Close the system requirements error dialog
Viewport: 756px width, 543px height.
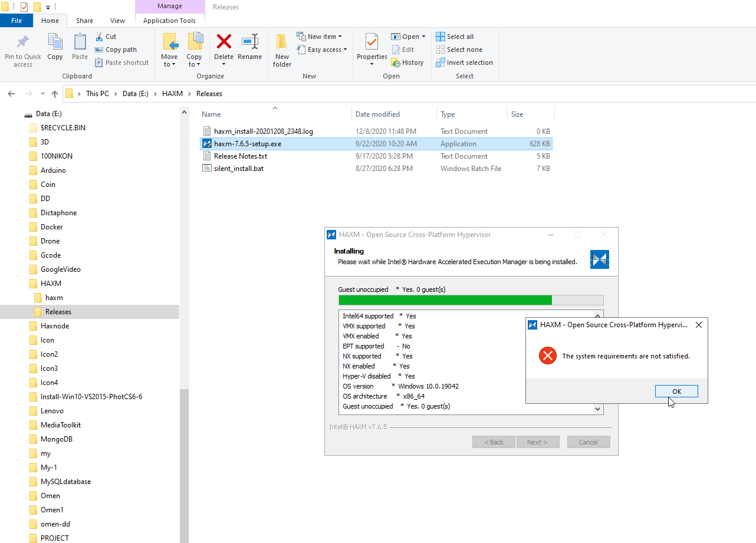tap(699, 325)
